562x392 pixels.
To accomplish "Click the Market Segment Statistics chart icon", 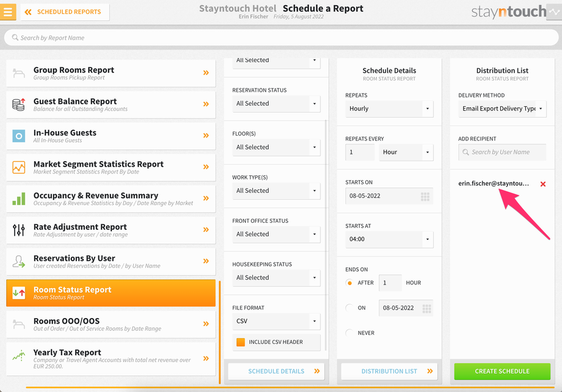I will click(x=19, y=167).
